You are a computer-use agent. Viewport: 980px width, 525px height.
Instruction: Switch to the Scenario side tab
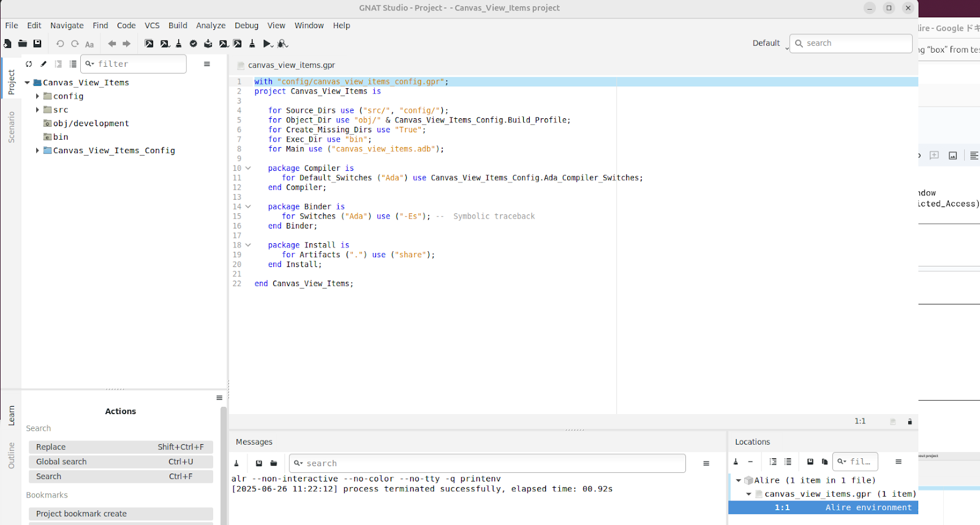11,127
